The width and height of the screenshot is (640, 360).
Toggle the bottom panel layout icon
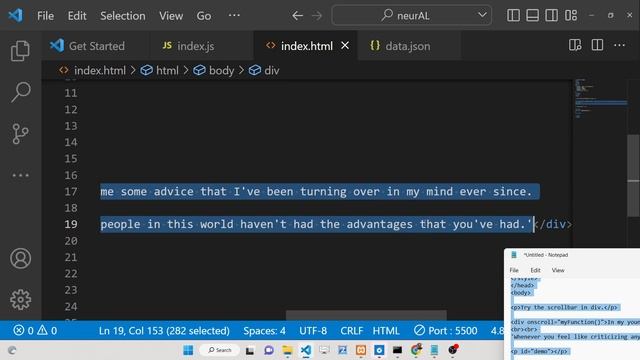tap(532, 16)
